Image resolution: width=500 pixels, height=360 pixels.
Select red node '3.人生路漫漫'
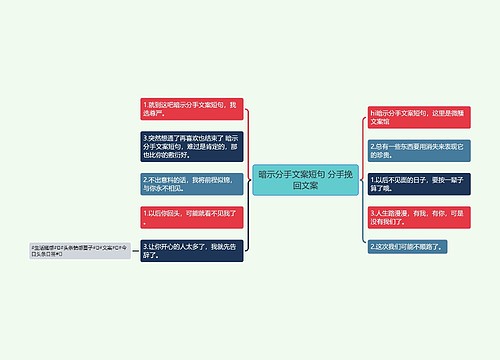[419, 217]
